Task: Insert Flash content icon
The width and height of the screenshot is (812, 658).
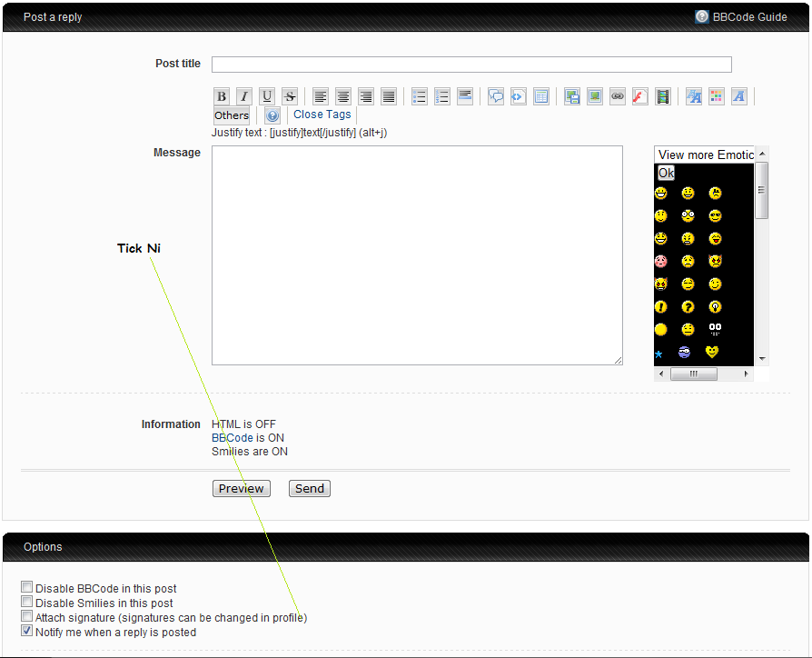Action: 640,96
